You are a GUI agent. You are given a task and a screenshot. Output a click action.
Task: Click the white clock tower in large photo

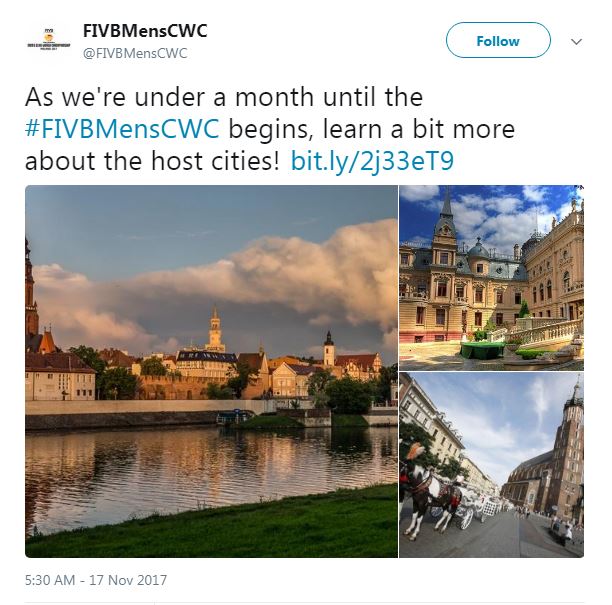point(215,330)
